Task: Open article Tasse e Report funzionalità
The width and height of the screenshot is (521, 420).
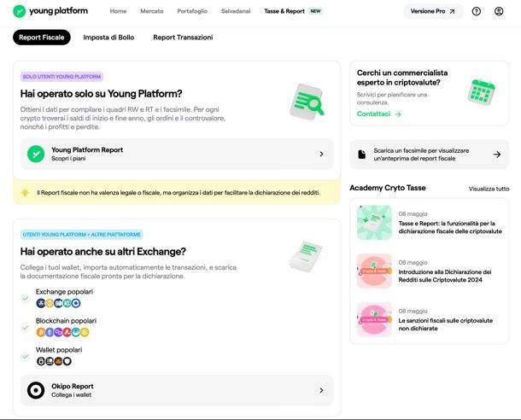Action: (450, 227)
